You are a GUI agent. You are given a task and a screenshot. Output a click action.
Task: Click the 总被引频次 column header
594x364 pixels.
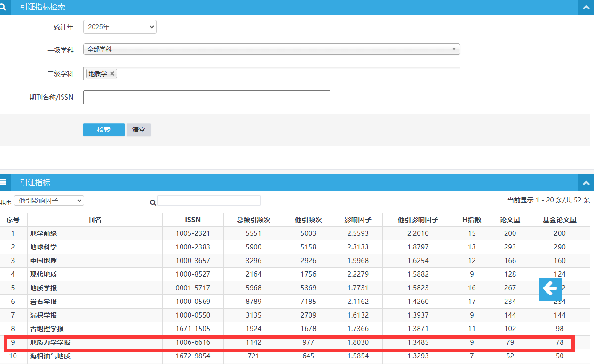(x=254, y=220)
